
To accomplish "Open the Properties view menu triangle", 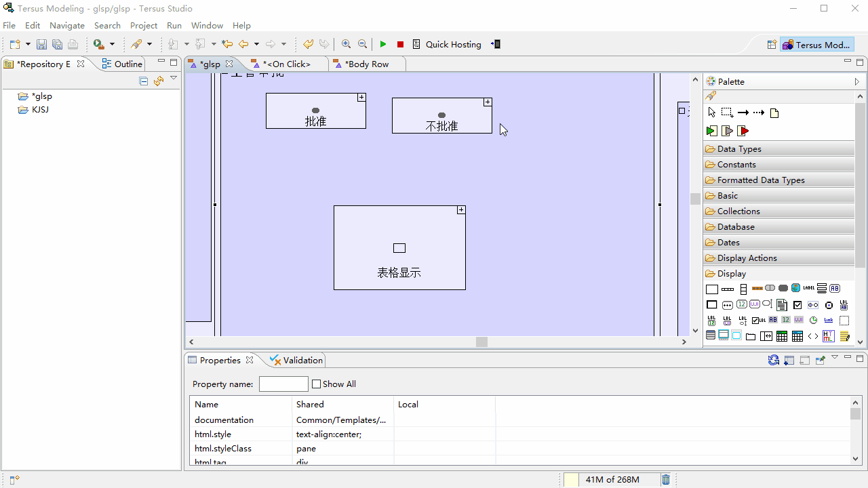I will click(835, 358).
